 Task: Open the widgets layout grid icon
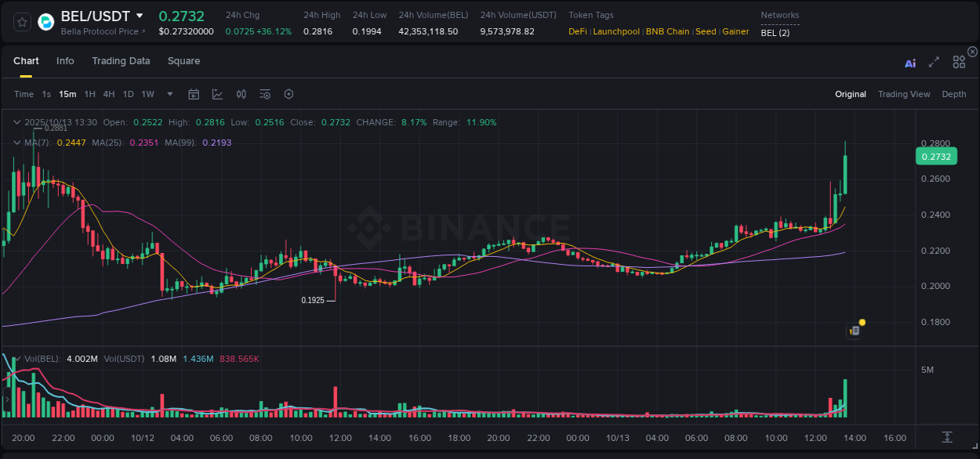(x=959, y=62)
